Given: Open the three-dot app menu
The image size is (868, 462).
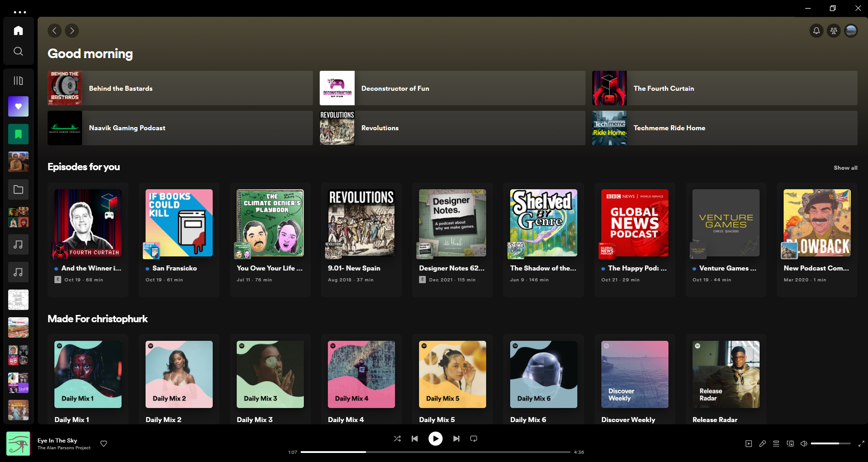Looking at the screenshot, I should 20,12.
